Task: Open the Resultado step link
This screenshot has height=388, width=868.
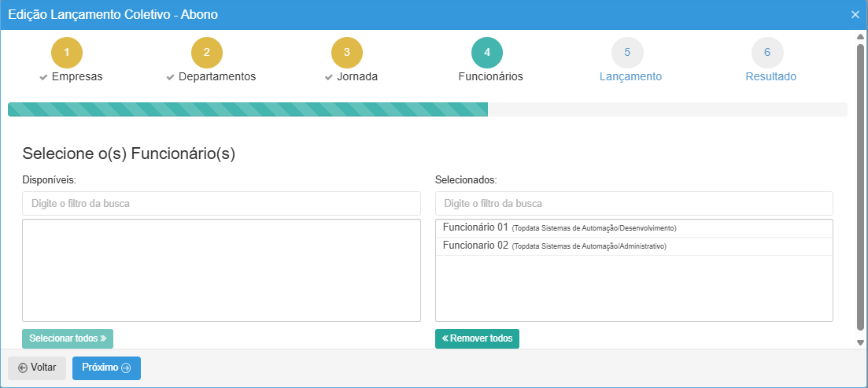Action: (770, 77)
